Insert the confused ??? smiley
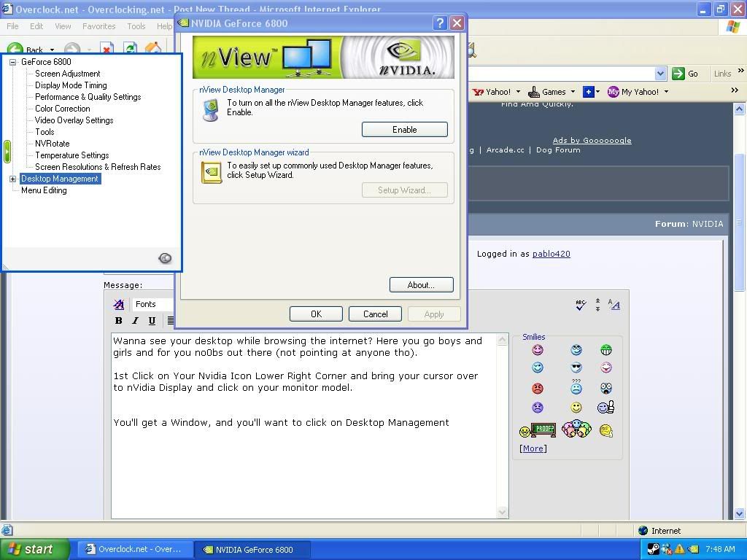 tap(576, 386)
